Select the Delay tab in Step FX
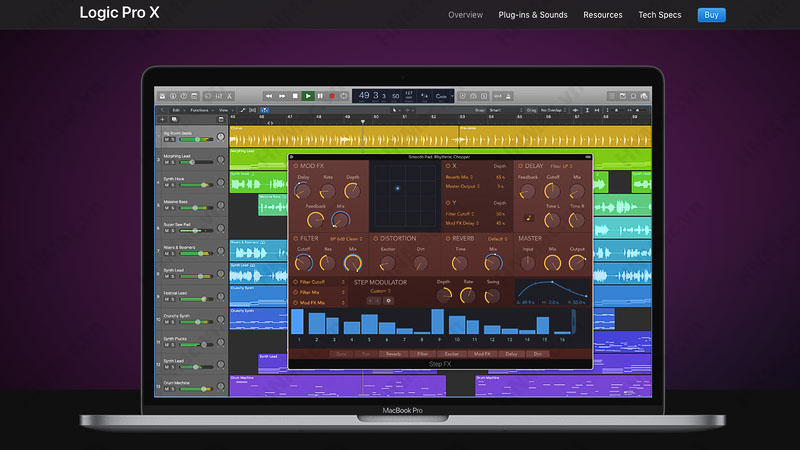800x450 pixels. click(511, 354)
